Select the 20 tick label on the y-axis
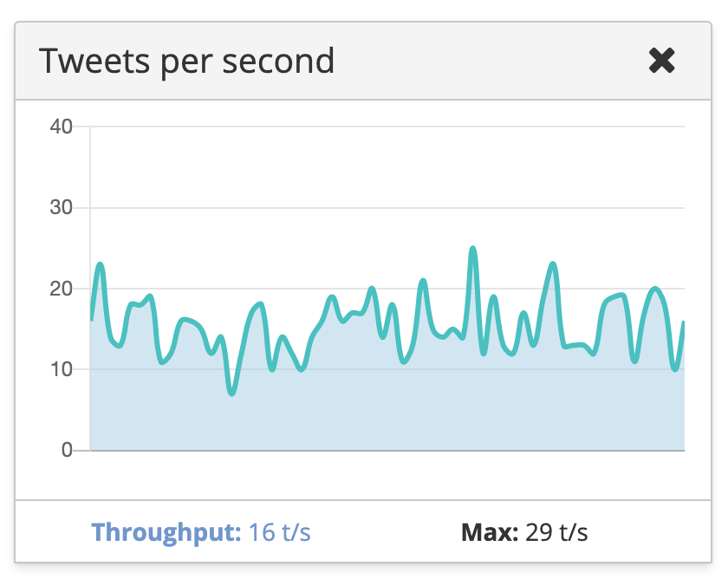The height and width of the screenshot is (579, 728). (62, 289)
